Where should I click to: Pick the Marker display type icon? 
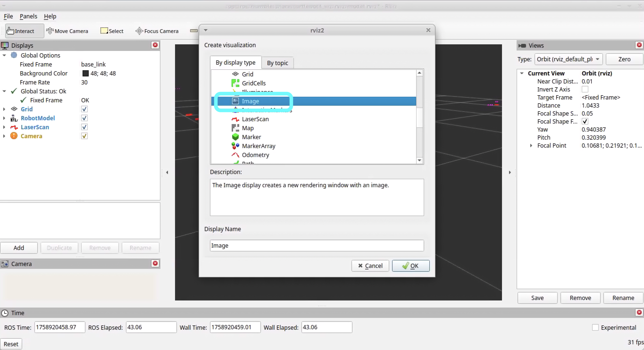coord(235,137)
